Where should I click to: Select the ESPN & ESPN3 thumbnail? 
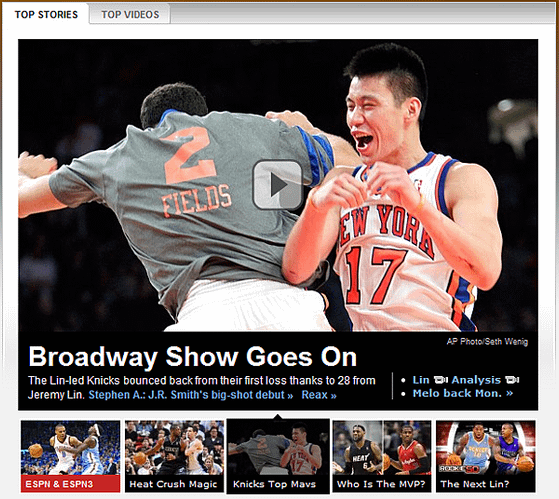coord(70,456)
